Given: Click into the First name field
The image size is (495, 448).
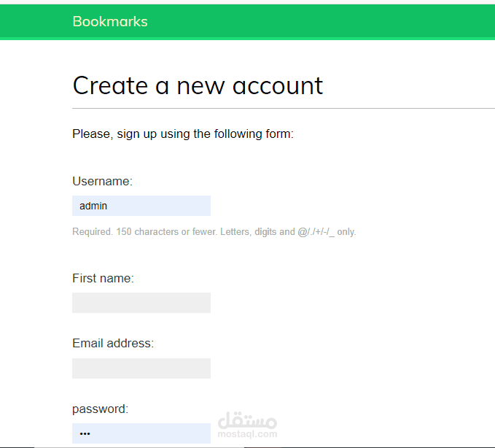Looking at the screenshot, I should (141, 303).
